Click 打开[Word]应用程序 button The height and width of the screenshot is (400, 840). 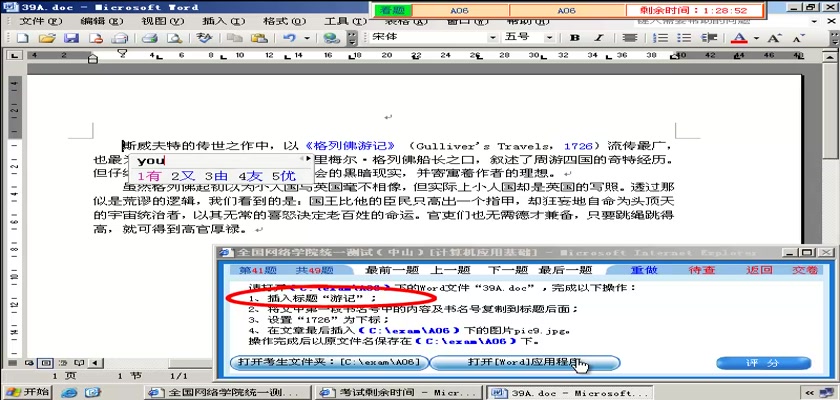pos(525,363)
